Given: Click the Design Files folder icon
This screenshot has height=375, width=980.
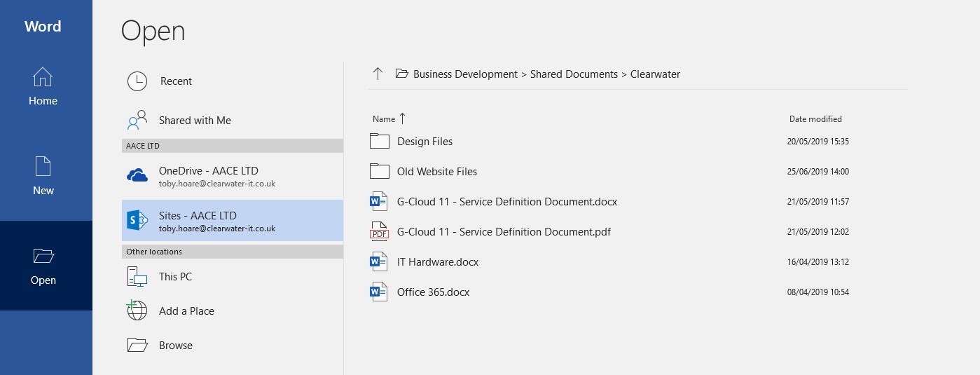Looking at the screenshot, I should coord(379,142).
